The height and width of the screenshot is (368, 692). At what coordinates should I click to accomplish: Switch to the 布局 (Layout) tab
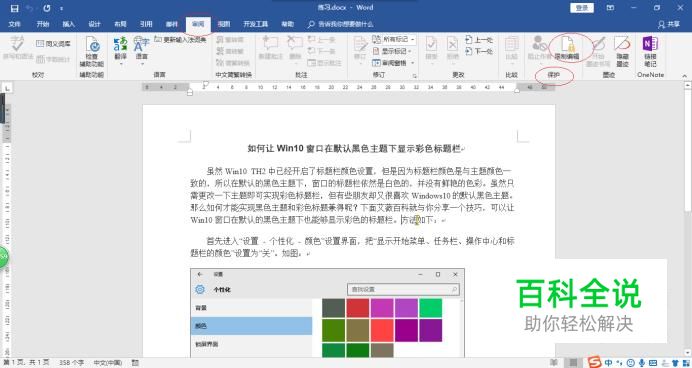(x=120, y=24)
